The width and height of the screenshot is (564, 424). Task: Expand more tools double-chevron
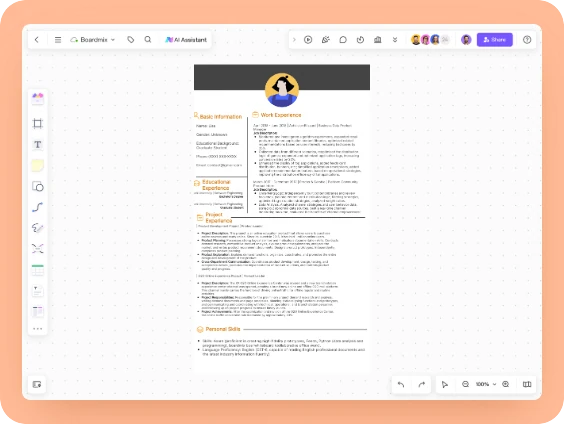[x=395, y=40]
